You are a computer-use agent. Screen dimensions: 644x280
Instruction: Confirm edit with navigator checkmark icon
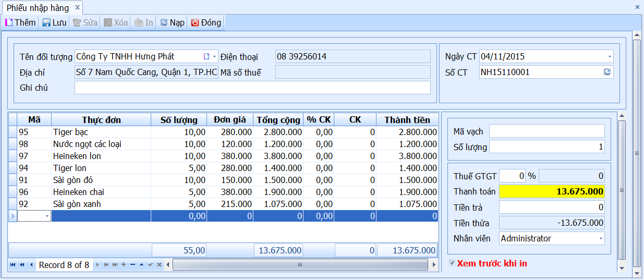tap(150, 265)
